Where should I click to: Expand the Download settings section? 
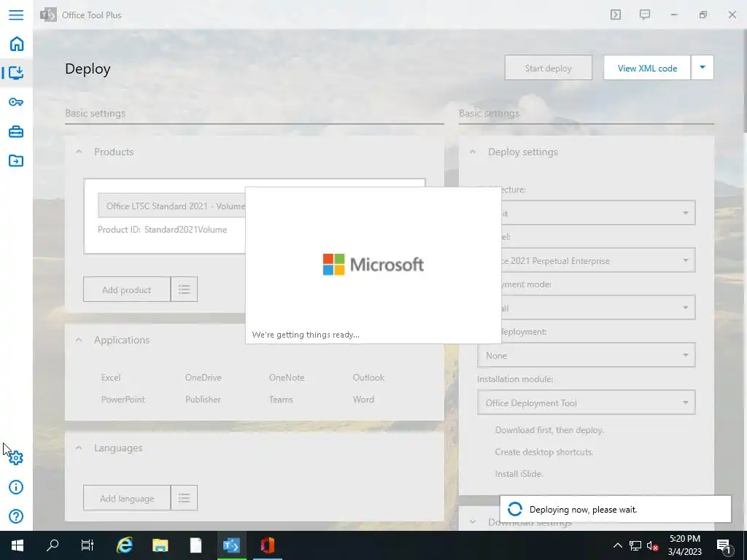tap(473, 522)
